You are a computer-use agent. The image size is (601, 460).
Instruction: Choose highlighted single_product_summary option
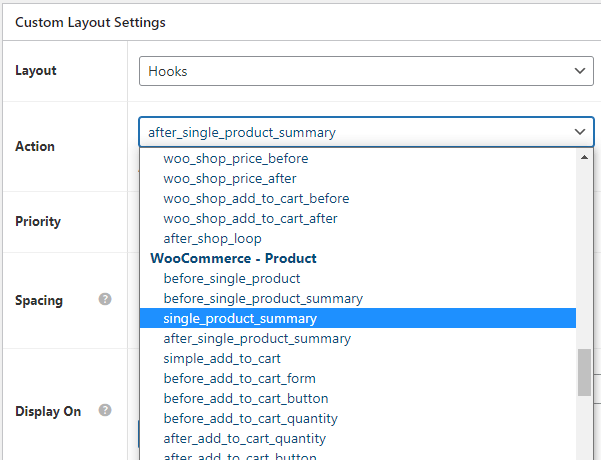click(240, 319)
